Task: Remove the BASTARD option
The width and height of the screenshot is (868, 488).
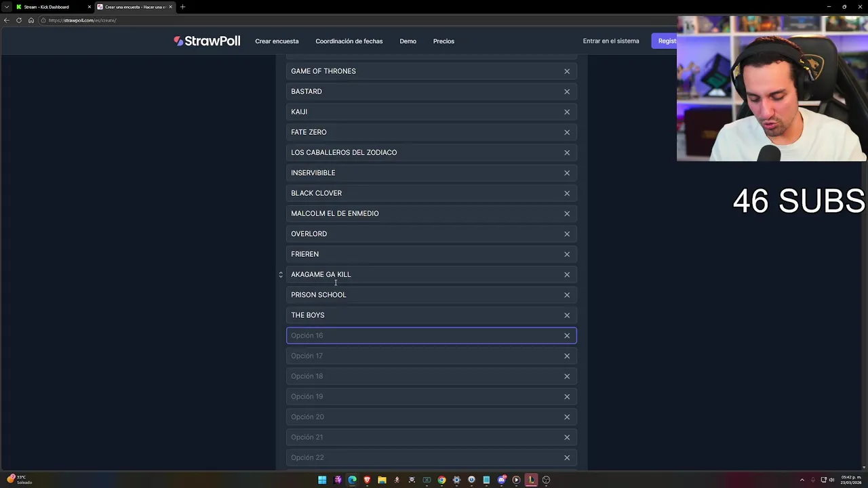Action: [x=567, y=91]
